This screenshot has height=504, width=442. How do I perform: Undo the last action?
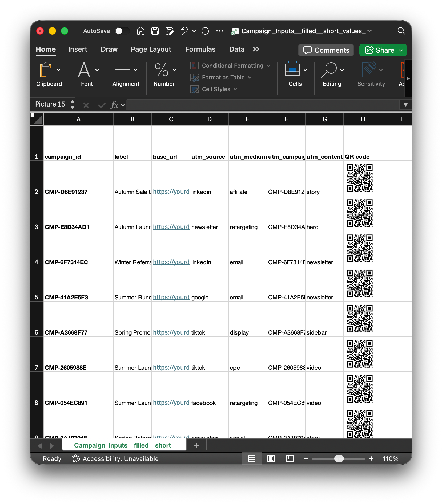coord(184,31)
